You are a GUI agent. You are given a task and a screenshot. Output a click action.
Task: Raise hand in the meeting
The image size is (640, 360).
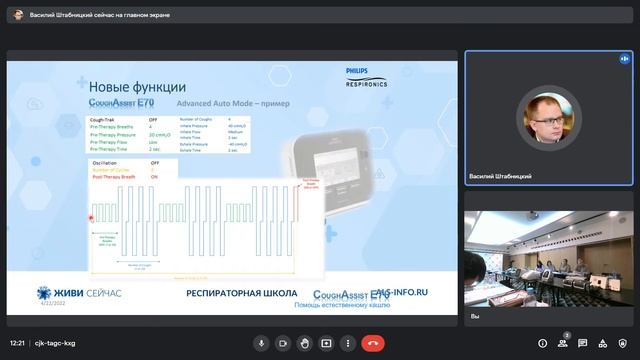(304, 343)
